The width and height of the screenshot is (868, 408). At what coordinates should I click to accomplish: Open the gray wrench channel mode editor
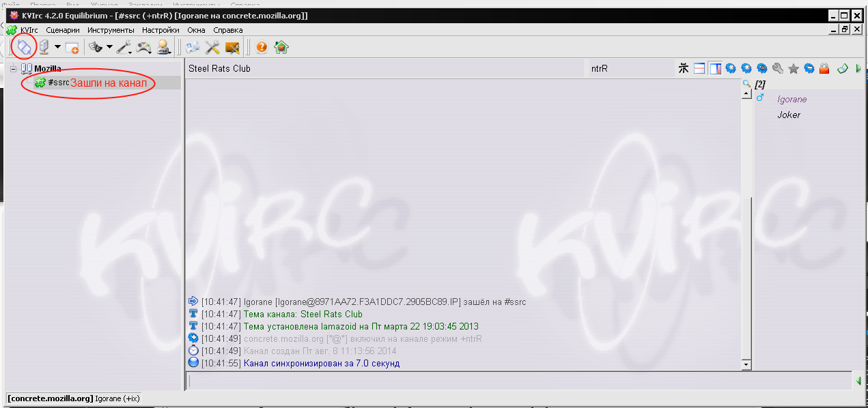click(x=778, y=68)
